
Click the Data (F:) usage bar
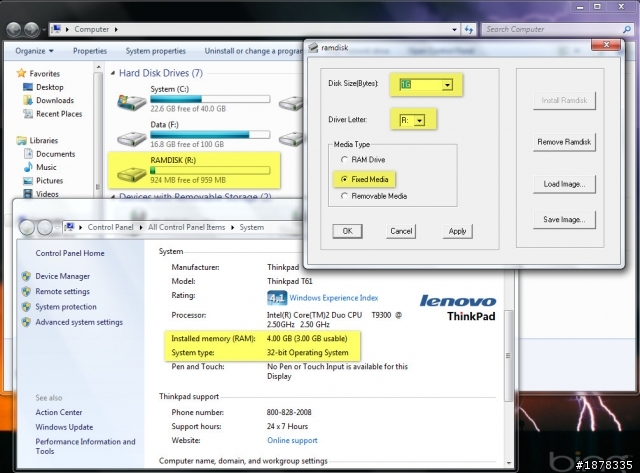pyautogui.click(x=210, y=135)
